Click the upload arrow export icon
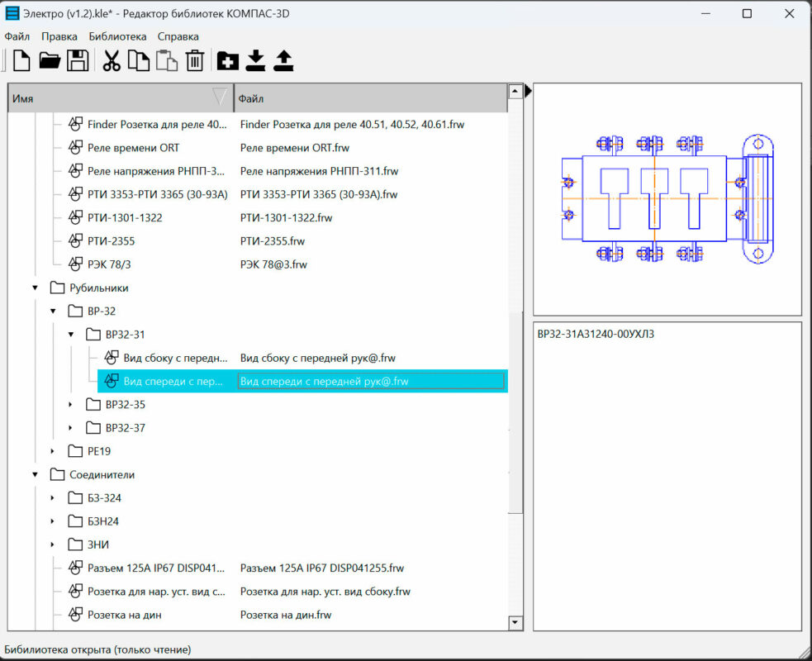This screenshot has width=812, height=661. 284,60
